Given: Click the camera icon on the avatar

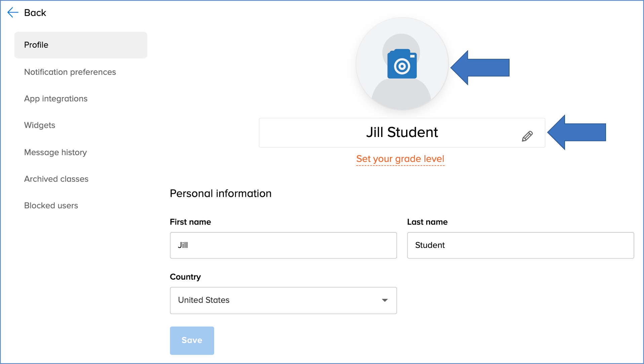Looking at the screenshot, I should 402,64.
